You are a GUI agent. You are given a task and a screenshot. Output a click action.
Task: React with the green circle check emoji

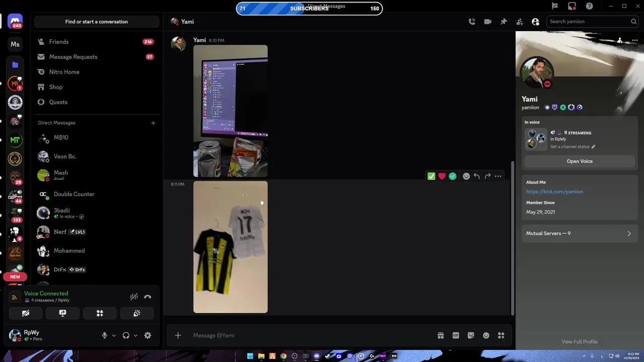(x=452, y=176)
